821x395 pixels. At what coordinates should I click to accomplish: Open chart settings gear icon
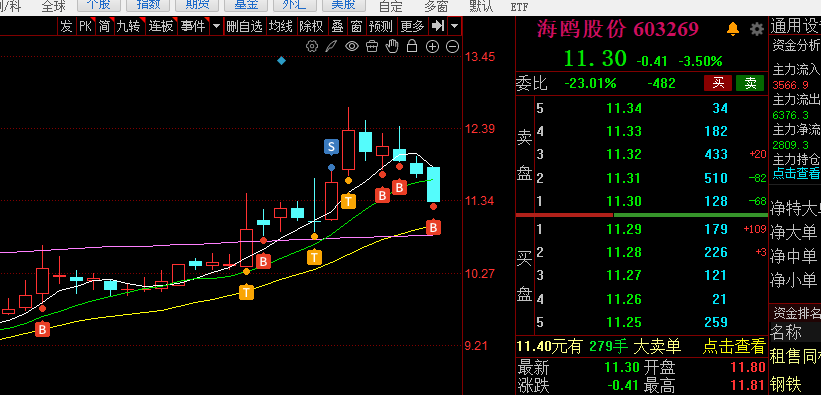[x=312, y=47]
